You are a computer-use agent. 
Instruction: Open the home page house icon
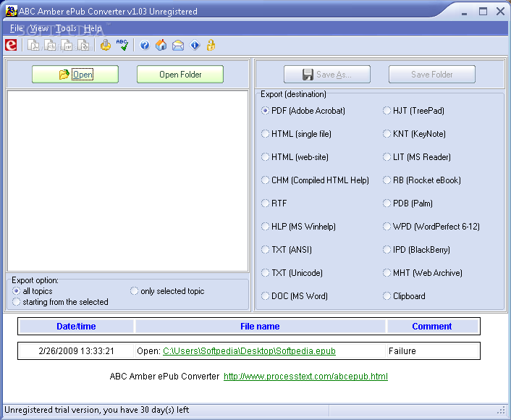161,45
